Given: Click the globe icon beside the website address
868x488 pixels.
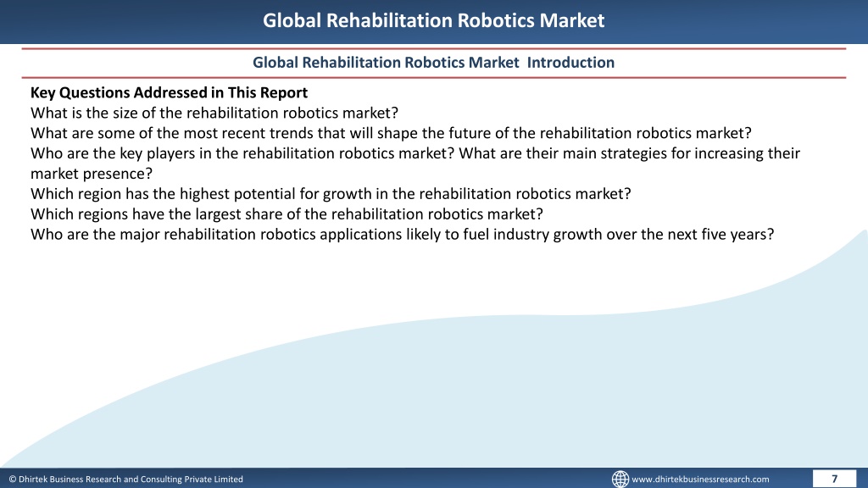Looking at the screenshot, I should coord(620,480).
